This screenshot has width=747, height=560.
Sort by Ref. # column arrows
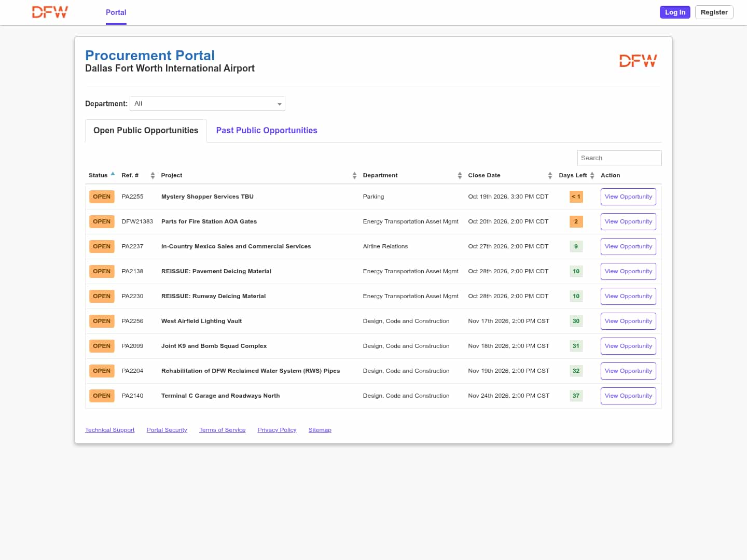click(153, 176)
